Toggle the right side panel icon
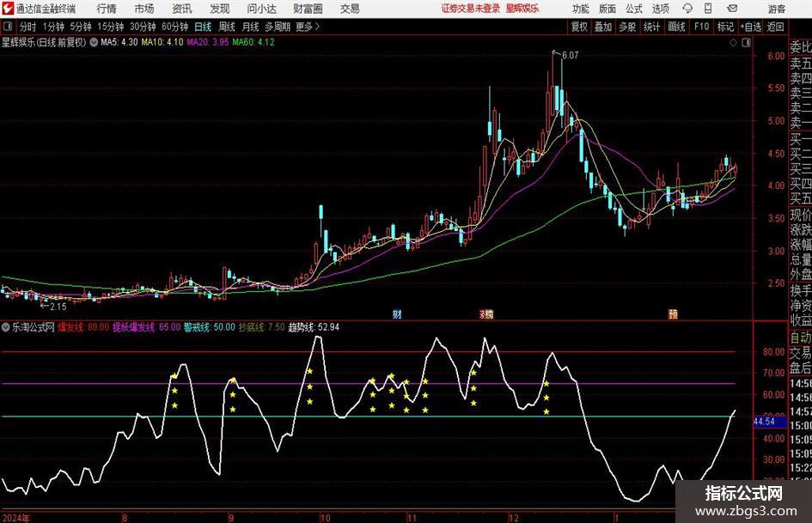Viewport: 812px width, 523px height. point(746,43)
